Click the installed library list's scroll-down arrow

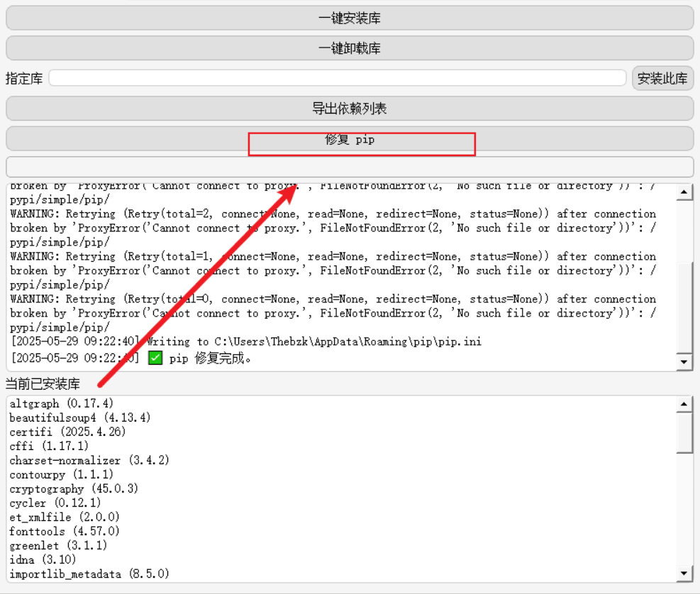[x=684, y=573]
